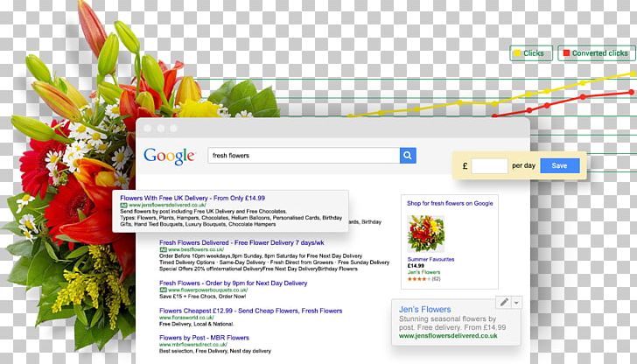Open the dropdown arrow beside the pencil icon
The image size is (637, 364).
pyautogui.click(x=516, y=303)
